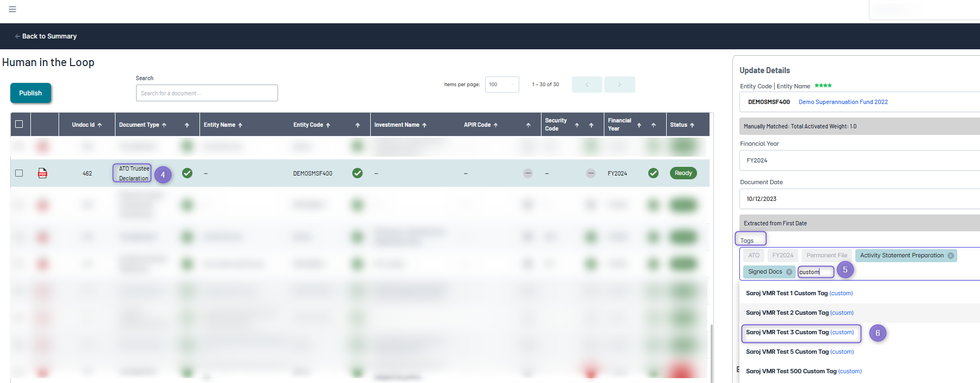Choose Saroj VMR Test 3 Custom Tag

click(860, 332)
